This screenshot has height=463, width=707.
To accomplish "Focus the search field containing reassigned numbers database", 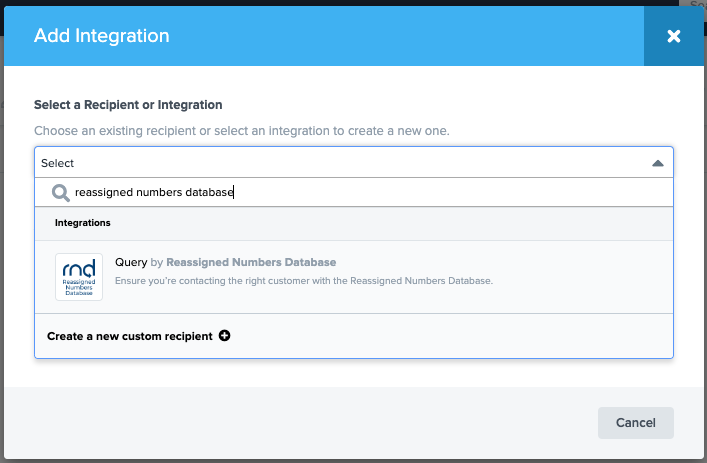I will [x=300, y=193].
